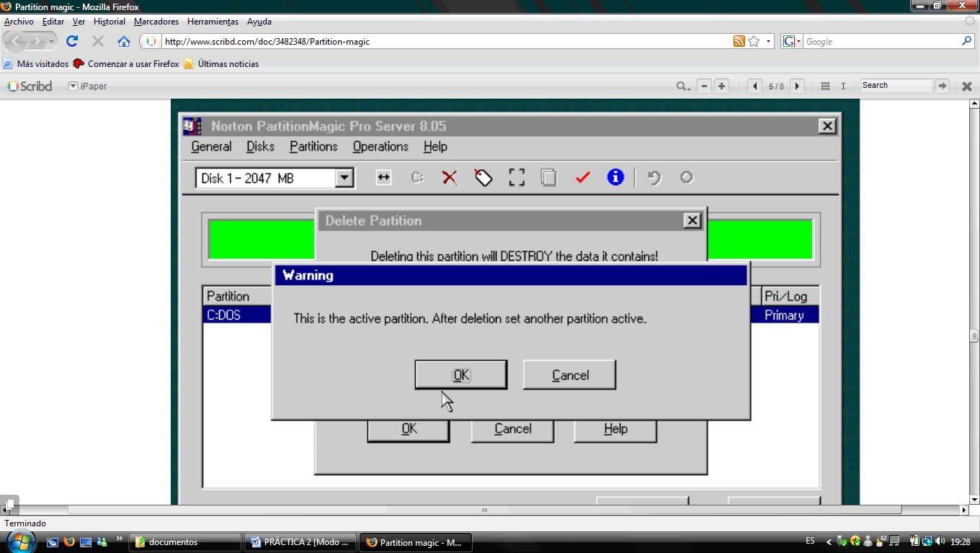Close the Delete Partition dialog

692,220
